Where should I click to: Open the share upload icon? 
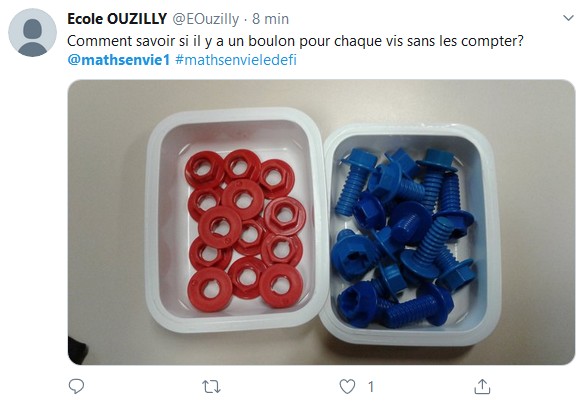(x=482, y=386)
